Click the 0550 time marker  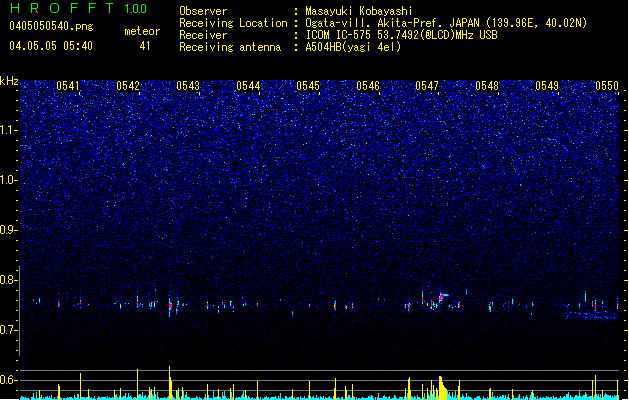[x=607, y=86]
